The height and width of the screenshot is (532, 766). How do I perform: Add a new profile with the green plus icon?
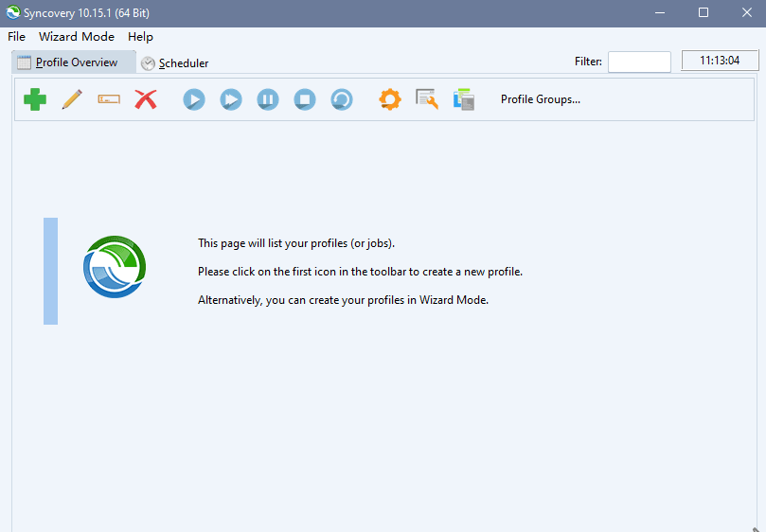tap(35, 99)
